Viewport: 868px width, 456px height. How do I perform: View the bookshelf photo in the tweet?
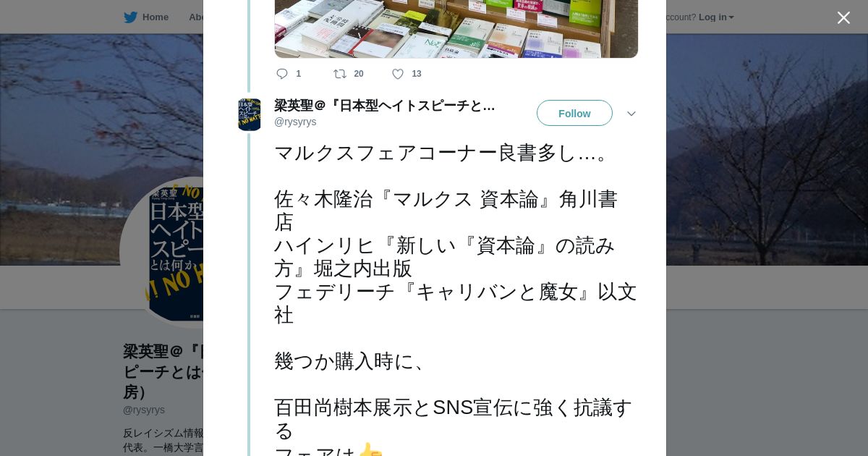click(456, 29)
